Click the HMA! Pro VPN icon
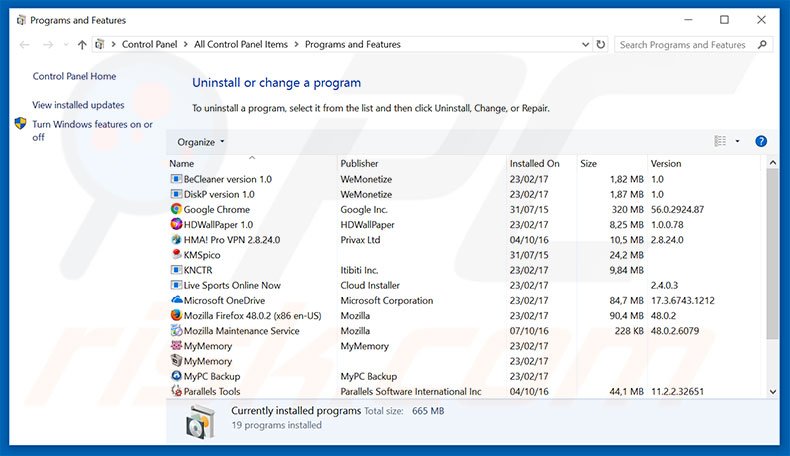The height and width of the screenshot is (456, 790). pyautogui.click(x=176, y=239)
